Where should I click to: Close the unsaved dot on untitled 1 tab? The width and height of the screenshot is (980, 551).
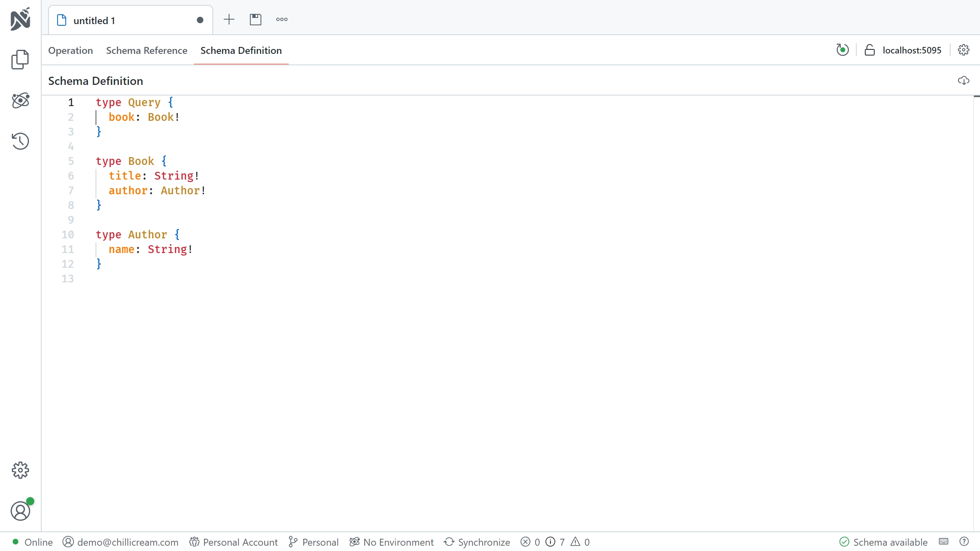[200, 20]
